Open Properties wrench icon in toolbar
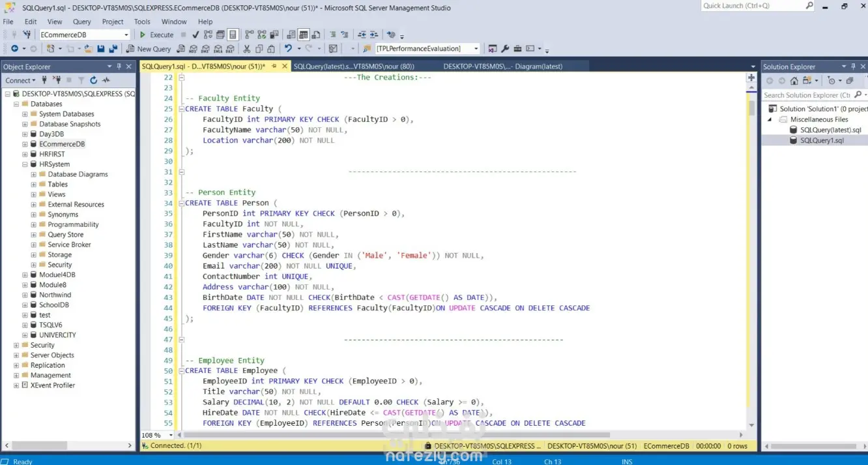The height and width of the screenshot is (465, 868). [505, 49]
